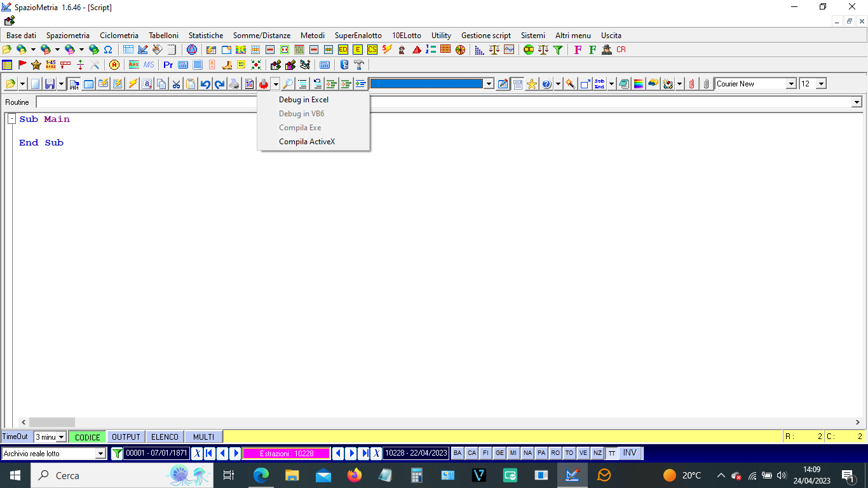Viewport: 868px width, 488px height.
Task: Collapse the Sub Main code block
Action: point(12,119)
